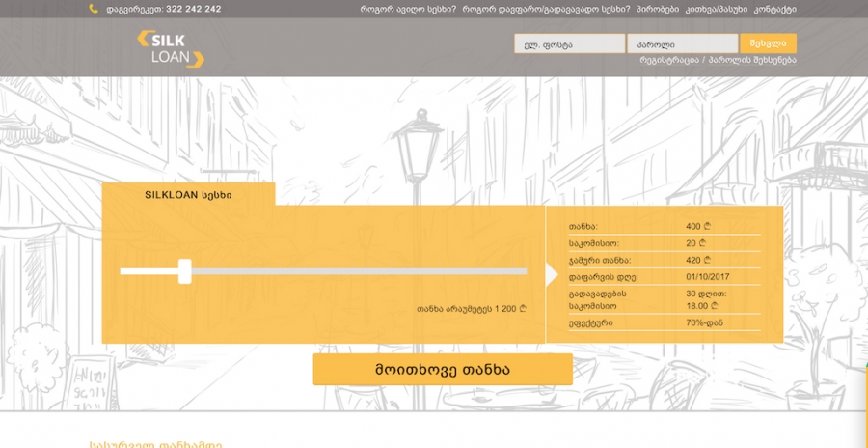Open the პაროლის შეხსენება link

[x=752, y=61]
